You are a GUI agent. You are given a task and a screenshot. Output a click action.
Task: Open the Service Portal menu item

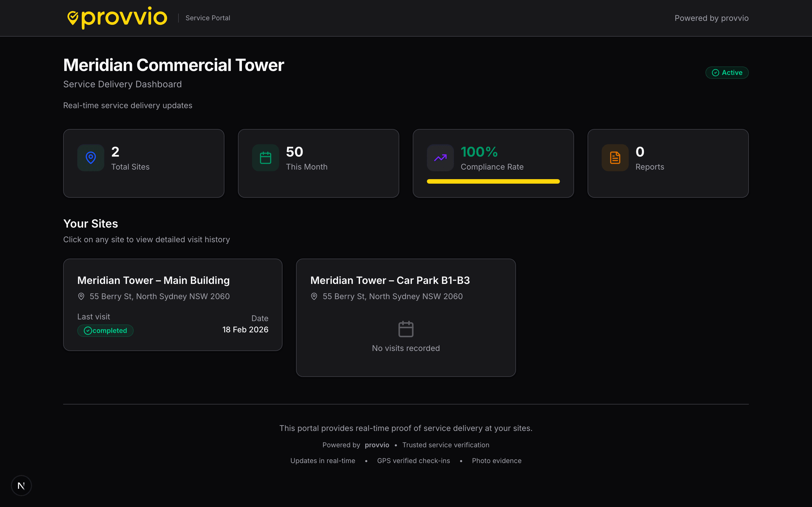pos(208,18)
